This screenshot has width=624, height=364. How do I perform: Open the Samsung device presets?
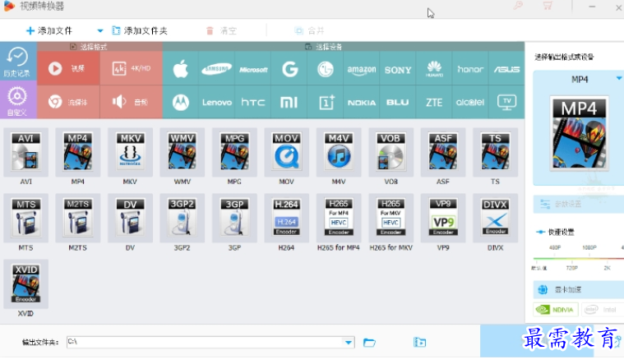pyautogui.click(x=216, y=68)
